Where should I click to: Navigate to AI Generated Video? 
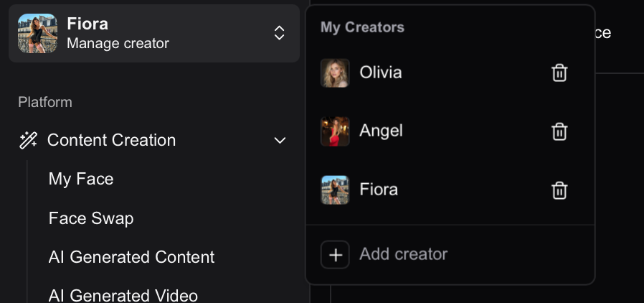pyautogui.click(x=123, y=294)
